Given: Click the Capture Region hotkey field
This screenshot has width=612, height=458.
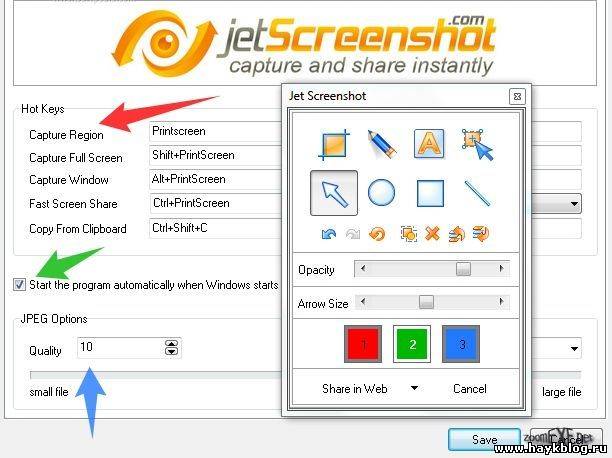Looking at the screenshot, I should (215, 132).
